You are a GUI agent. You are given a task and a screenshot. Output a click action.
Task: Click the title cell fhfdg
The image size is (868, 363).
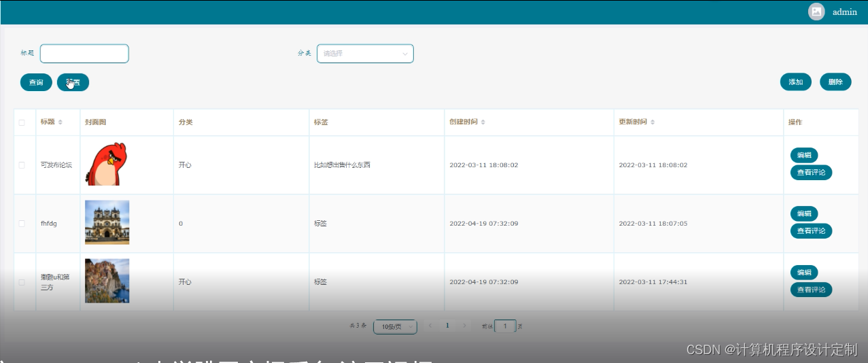tap(49, 224)
